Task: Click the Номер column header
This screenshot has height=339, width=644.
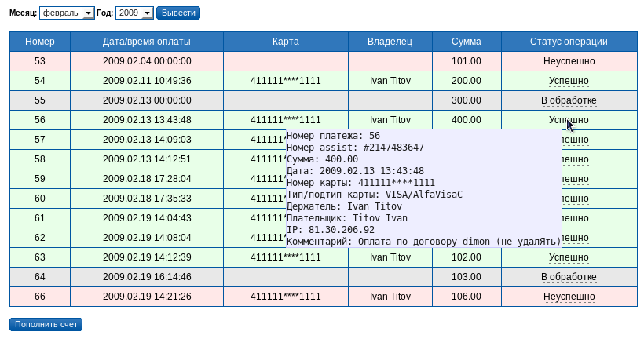Action: coord(40,42)
